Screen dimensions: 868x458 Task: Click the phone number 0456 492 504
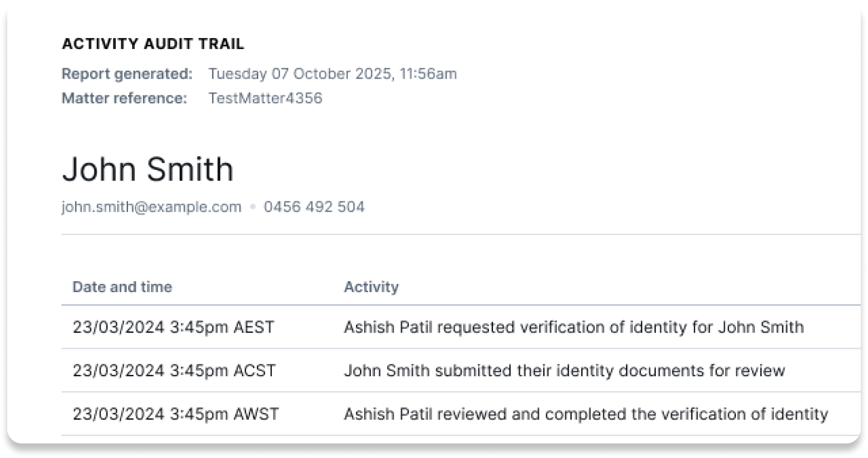point(314,207)
